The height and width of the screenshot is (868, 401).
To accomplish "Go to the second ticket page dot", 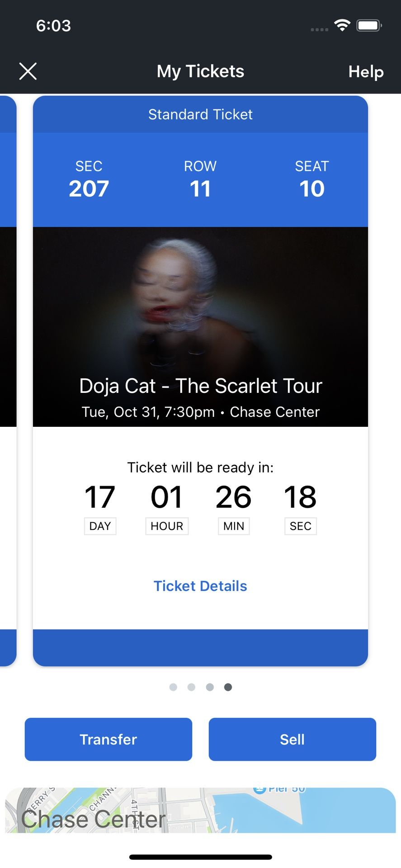I will click(x=191, y=687).
